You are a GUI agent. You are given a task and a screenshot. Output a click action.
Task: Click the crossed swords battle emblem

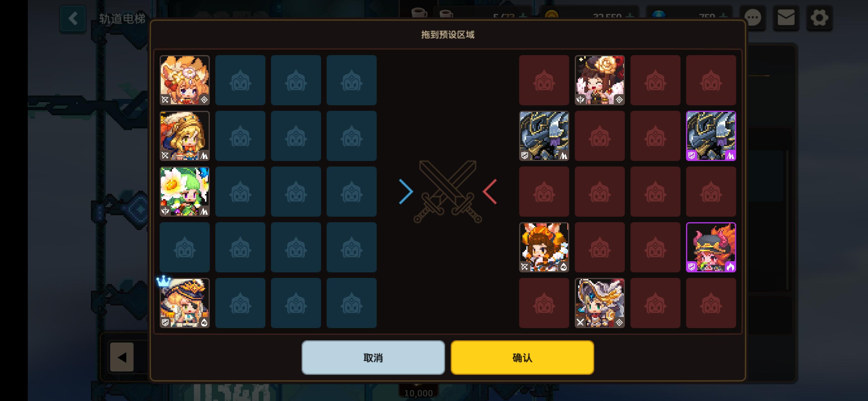(448, 192)
